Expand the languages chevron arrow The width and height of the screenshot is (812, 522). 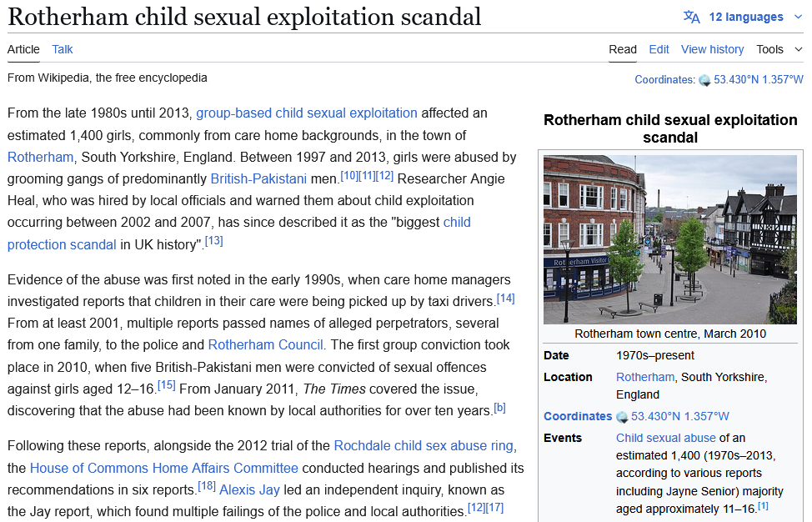click(x=798, y=17)
